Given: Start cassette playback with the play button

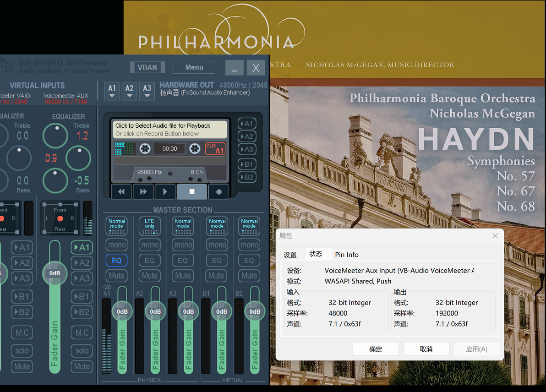Looking at the screenshot, I should click(165, 191).
